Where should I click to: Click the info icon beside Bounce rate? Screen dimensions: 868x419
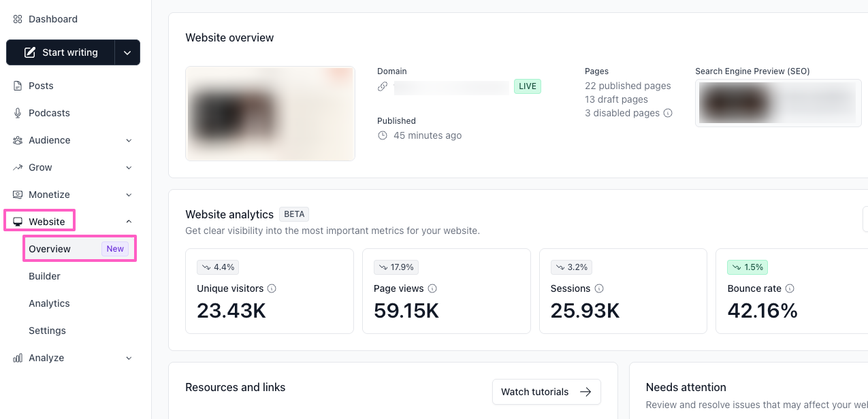point(790,288)
